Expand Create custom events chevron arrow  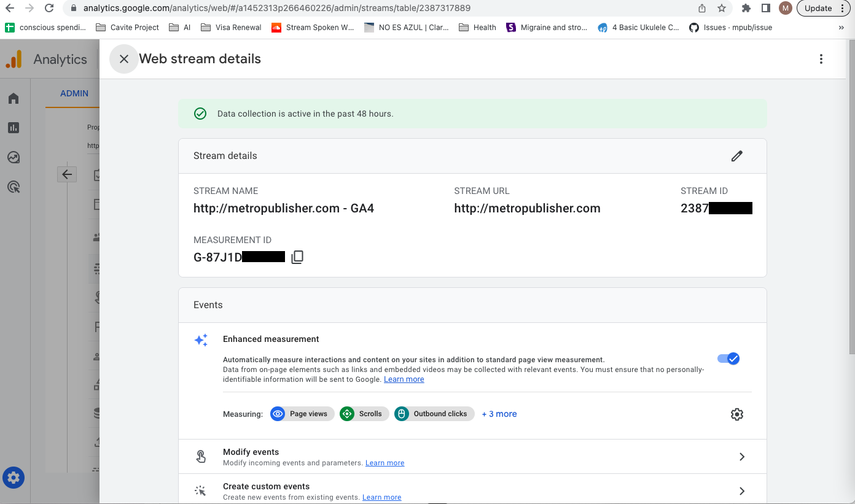(742, 491)
